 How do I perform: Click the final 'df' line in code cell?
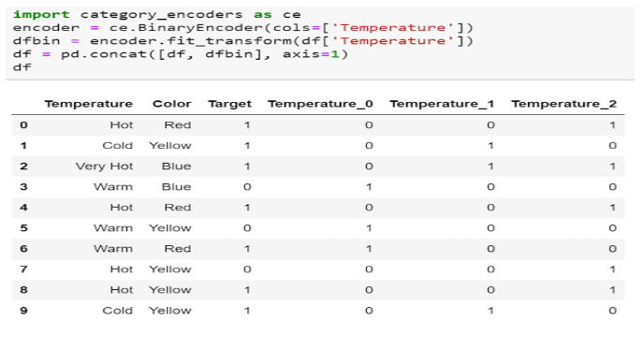[x=22, y=67]
